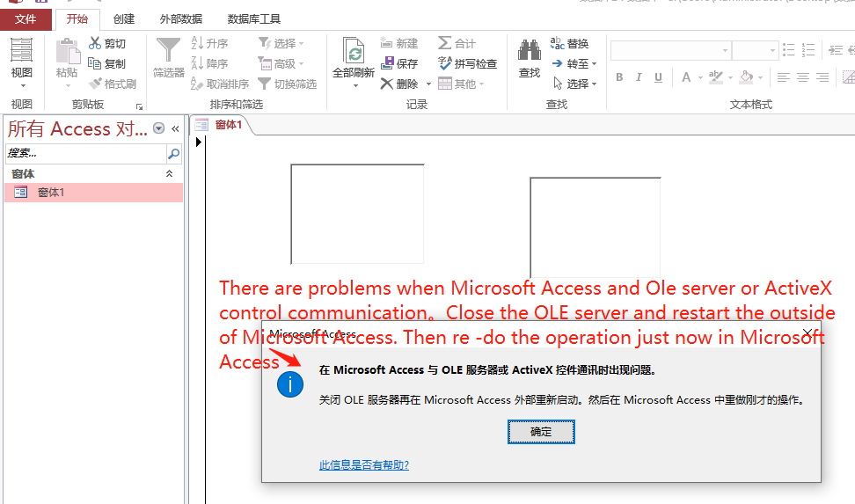Screen dimensions: 855x504
Task: Open the Paste (粘贴) dropdown arrow
Action: click(x=68, y=85)
